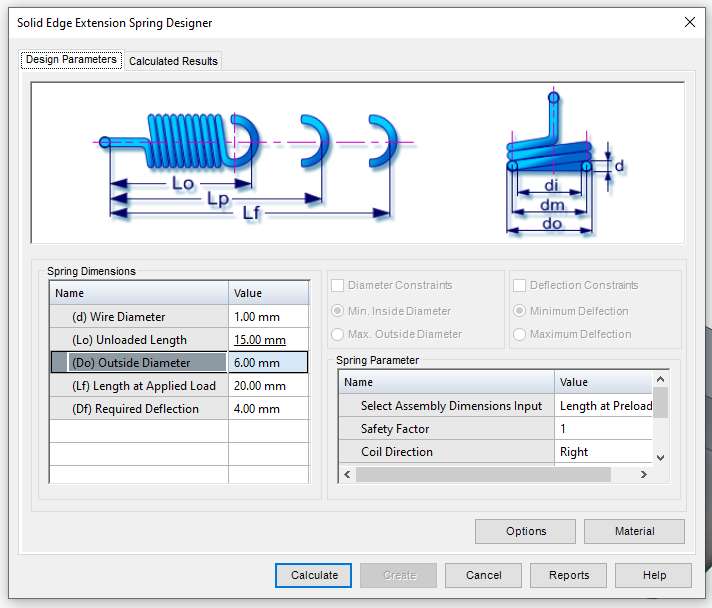Open the Length at Preload dropdown value
The image size is (712, 608).
(604, 405)
